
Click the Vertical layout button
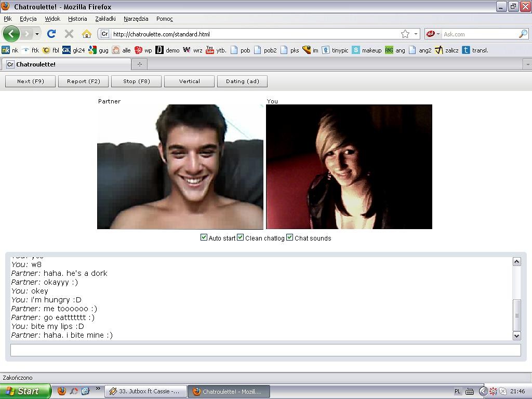pyautogui.click(x=189, y=82)
